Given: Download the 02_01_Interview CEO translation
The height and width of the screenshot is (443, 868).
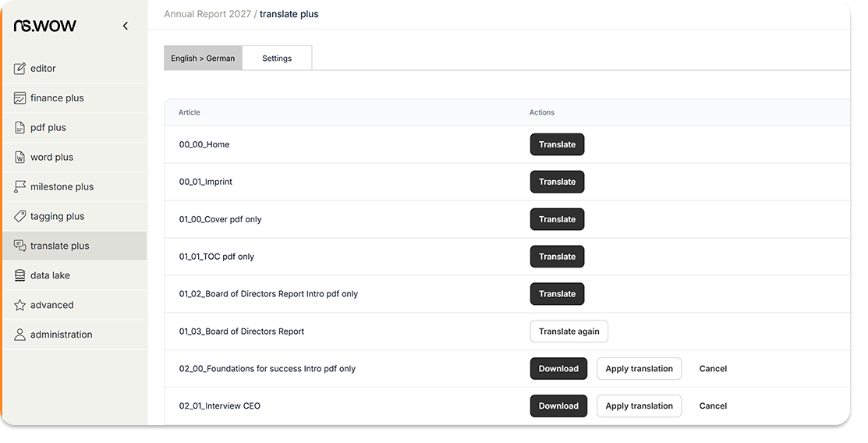Looking at the screenshot, I should point(558,406).
